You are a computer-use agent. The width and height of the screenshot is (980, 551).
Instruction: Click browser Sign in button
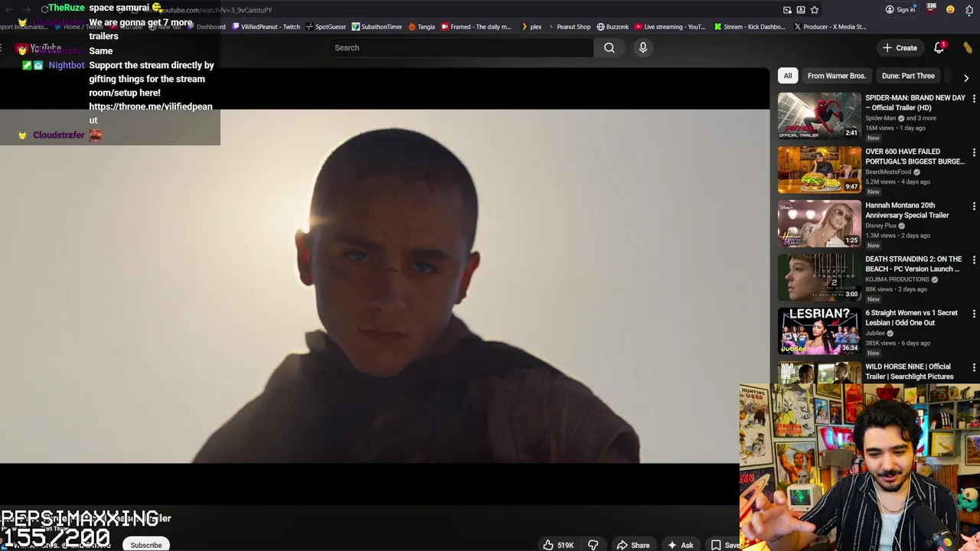pos(900,10)
